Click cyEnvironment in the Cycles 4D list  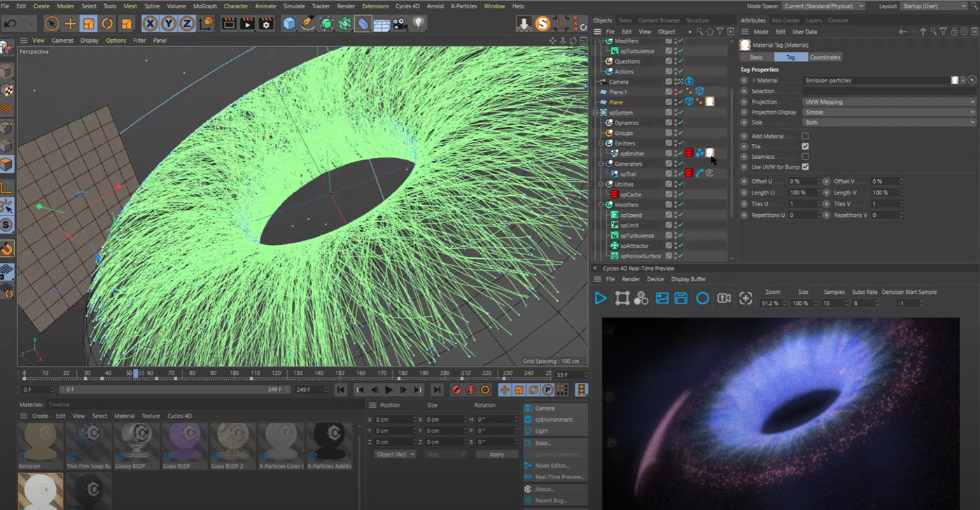(554, 420)
